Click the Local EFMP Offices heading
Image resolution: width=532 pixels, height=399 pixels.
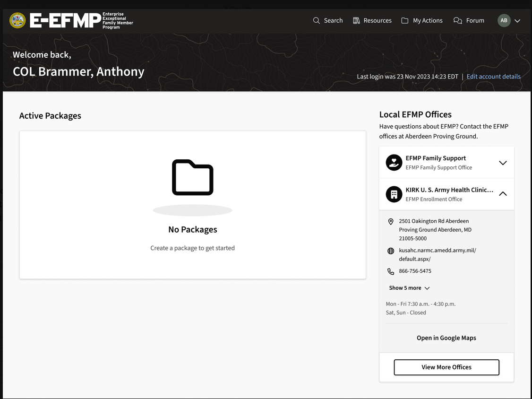pyautogui.click(x=415, y=114)
